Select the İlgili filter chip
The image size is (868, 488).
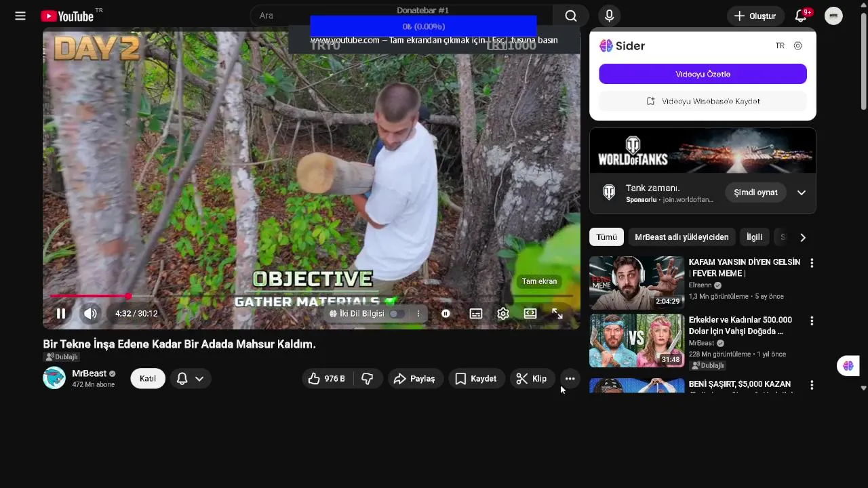[754, 237]
